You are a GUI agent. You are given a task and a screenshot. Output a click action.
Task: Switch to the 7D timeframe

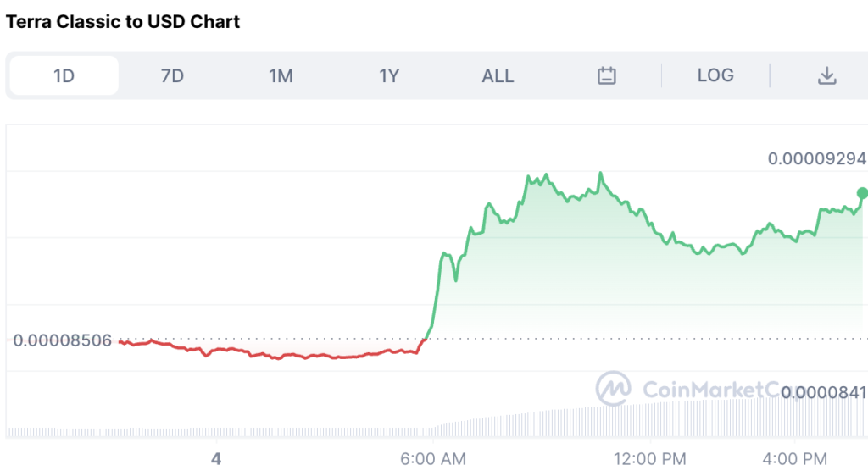(172, 75)
